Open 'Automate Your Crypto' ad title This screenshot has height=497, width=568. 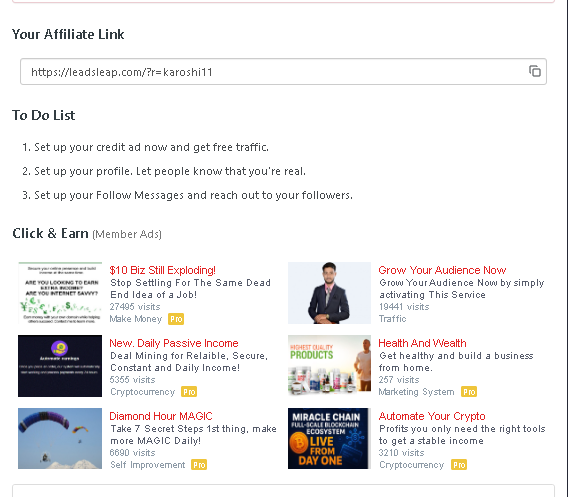pos(432,416)
